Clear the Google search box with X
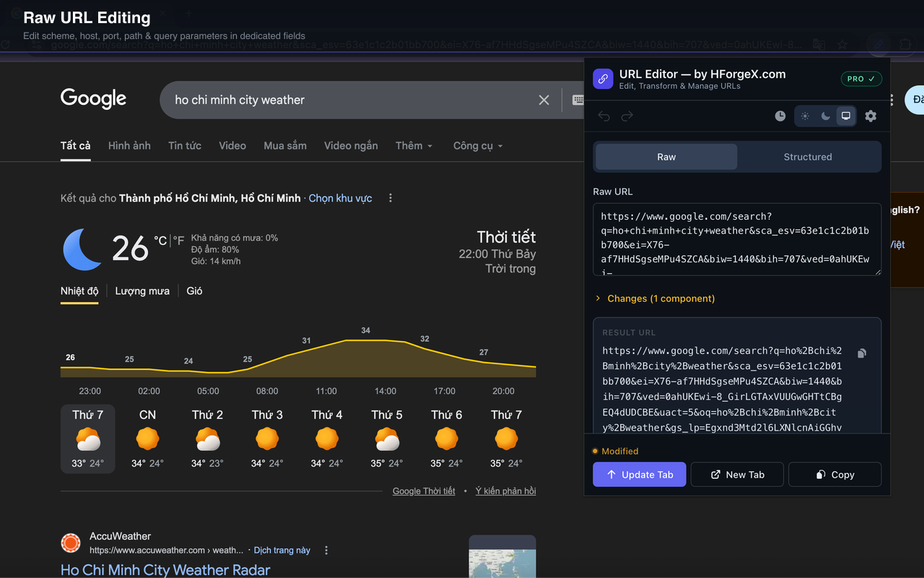924x578 pixels. click(544, 100)
